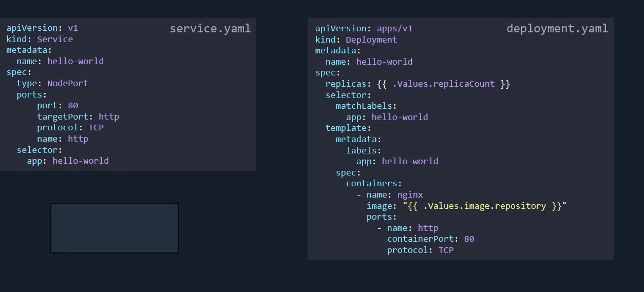Select kind: Service text

(x=40, y=39)
